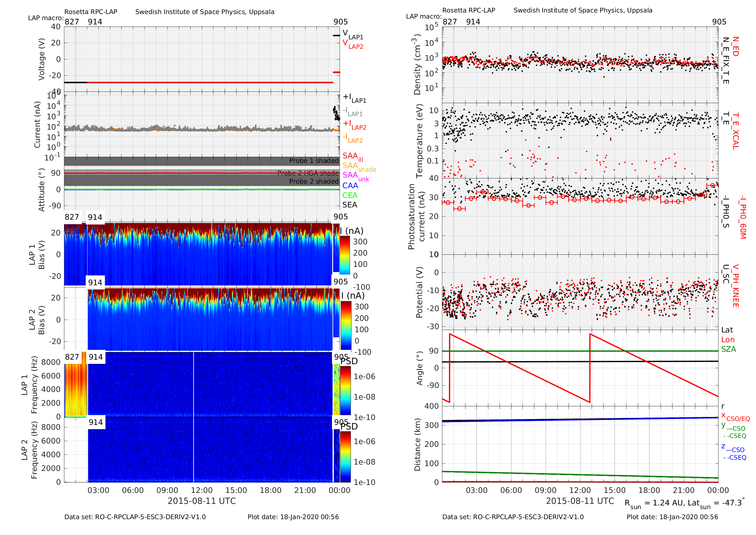756x535 pixels.
Task: Click the V_PH_KNEE potential legend label
Action: pos(735,285)
